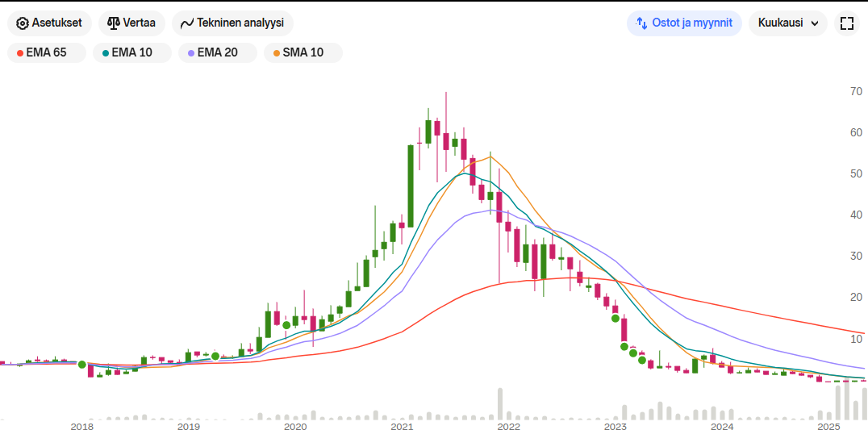
Task: Click the 2025 label on the time axis
Action: (829, 426)
